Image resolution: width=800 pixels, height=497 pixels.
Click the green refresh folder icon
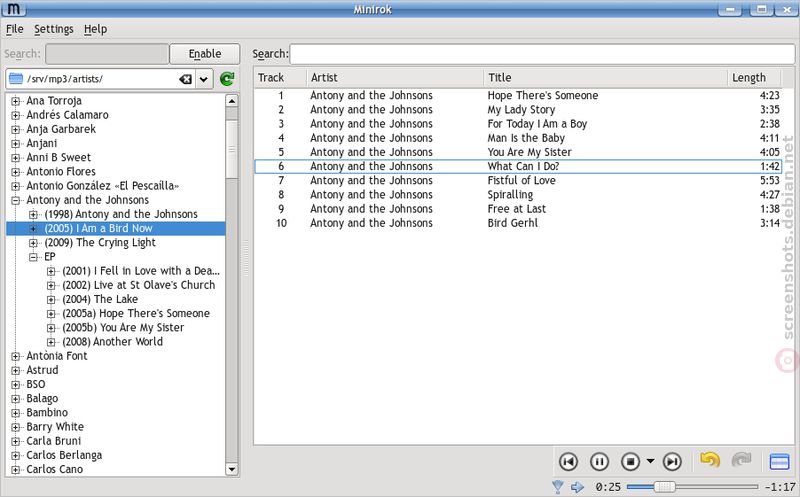[227, 79]
